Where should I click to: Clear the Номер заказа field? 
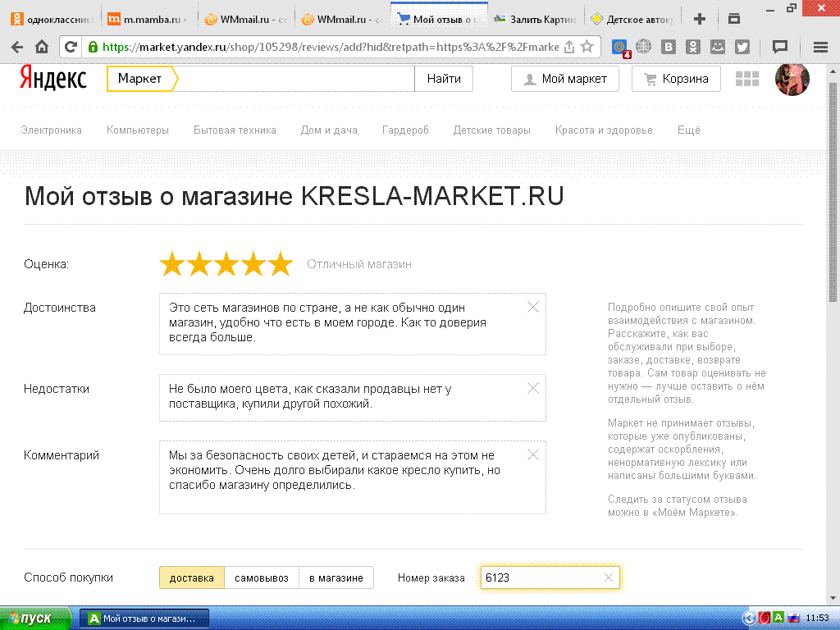(609, 577)
